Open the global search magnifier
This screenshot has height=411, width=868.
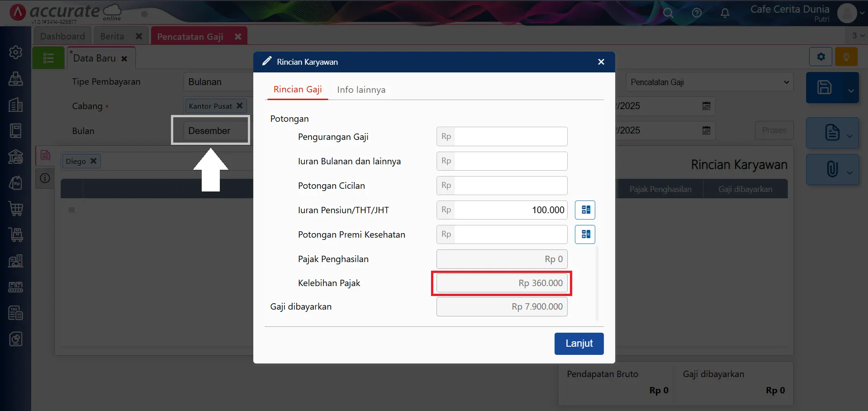point(668,13)
